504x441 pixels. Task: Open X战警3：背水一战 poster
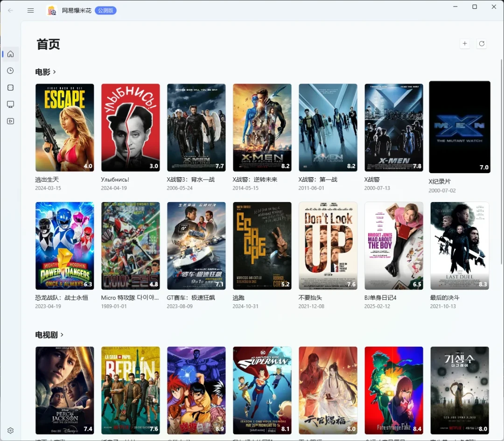[196, 127]
